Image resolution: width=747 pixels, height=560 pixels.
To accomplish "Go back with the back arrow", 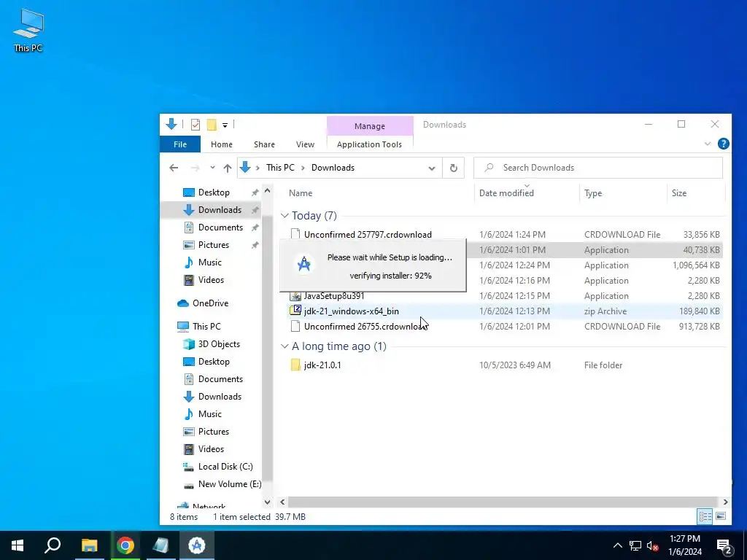I will click(x=174, y=168).
